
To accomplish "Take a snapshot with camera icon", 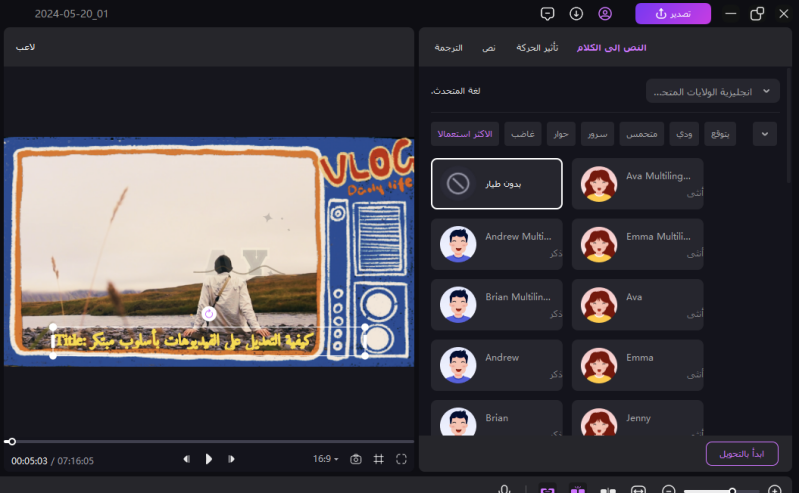I will tap(356, 459).
